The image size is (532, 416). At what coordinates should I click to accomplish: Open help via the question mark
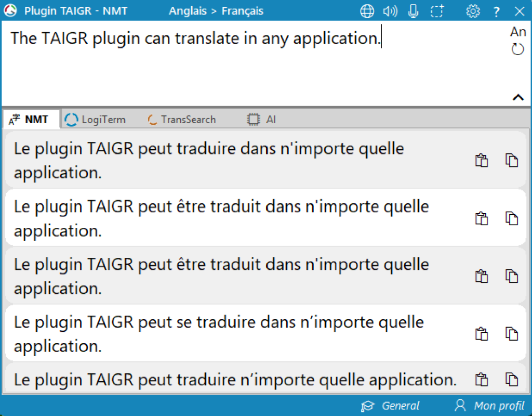coord(497,11)
